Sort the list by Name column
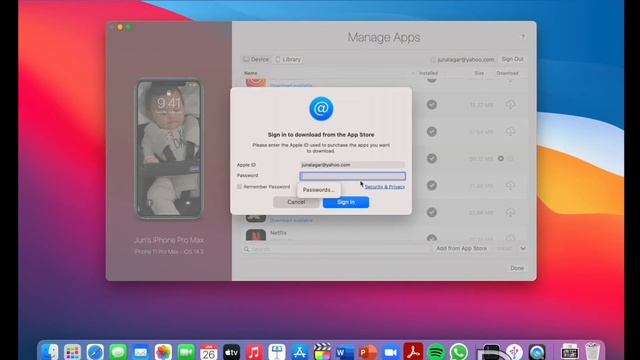This screenshot has width=640, height=360. [x=251, y=73]
